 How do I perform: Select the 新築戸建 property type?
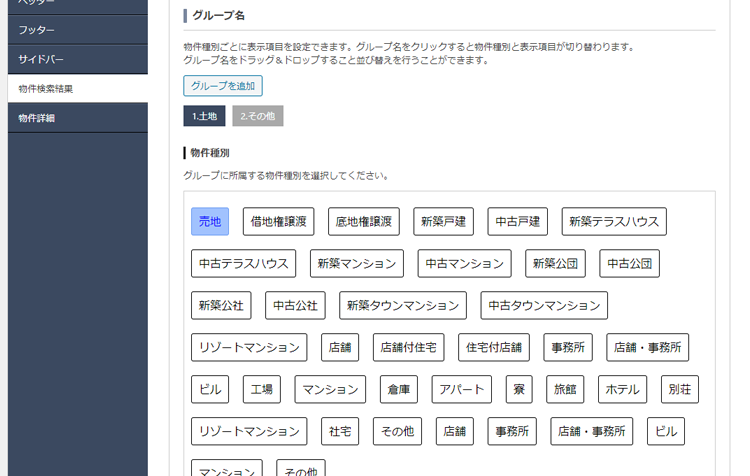click(443, 221)
